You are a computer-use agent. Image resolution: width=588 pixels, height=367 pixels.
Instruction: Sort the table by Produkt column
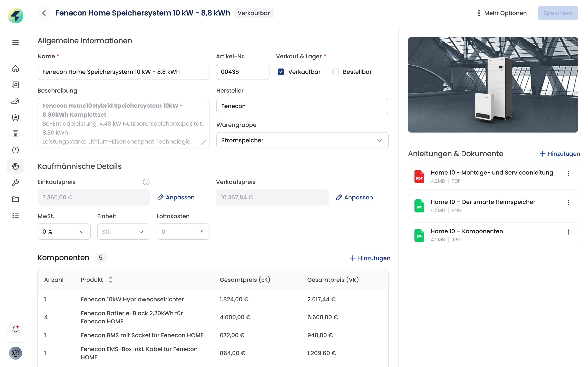point(110,280)
